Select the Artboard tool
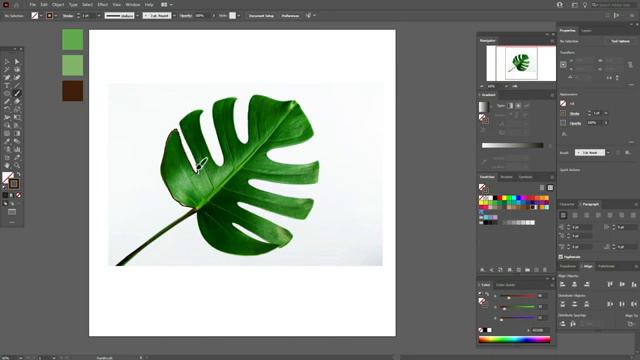Screen dimensions: 640x360 [7, 158]
